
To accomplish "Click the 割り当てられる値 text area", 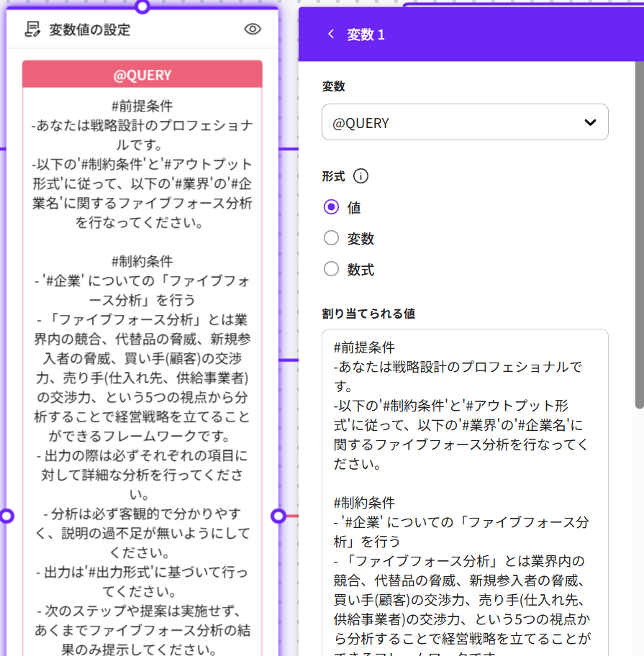I will pos(464,489).
